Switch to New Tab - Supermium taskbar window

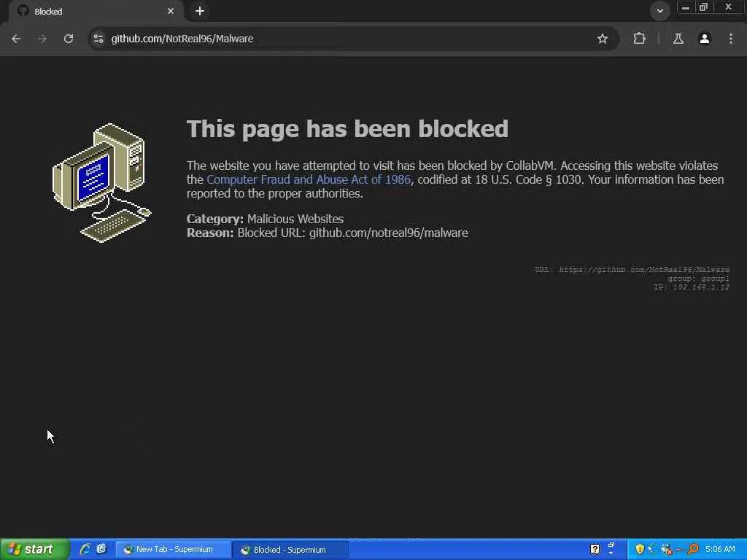[173, 550]
